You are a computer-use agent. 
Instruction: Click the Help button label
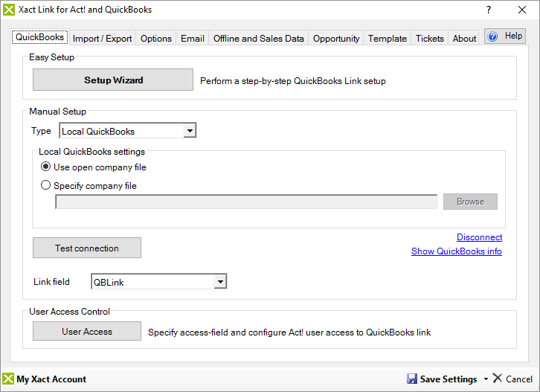[513, 36]
